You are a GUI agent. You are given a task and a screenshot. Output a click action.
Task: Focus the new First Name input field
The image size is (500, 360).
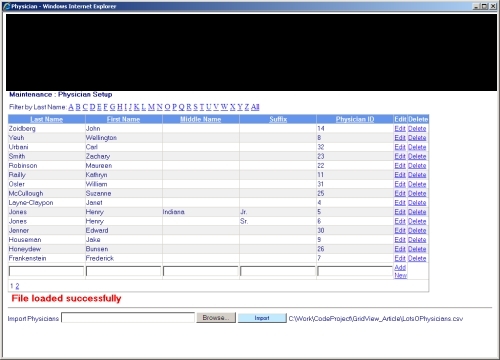tap(123, 271)
